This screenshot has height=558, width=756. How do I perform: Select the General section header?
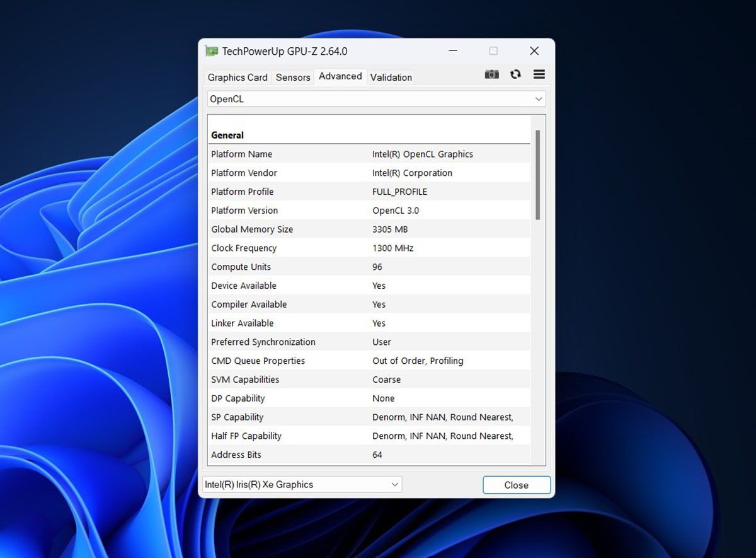coord(227,135)
